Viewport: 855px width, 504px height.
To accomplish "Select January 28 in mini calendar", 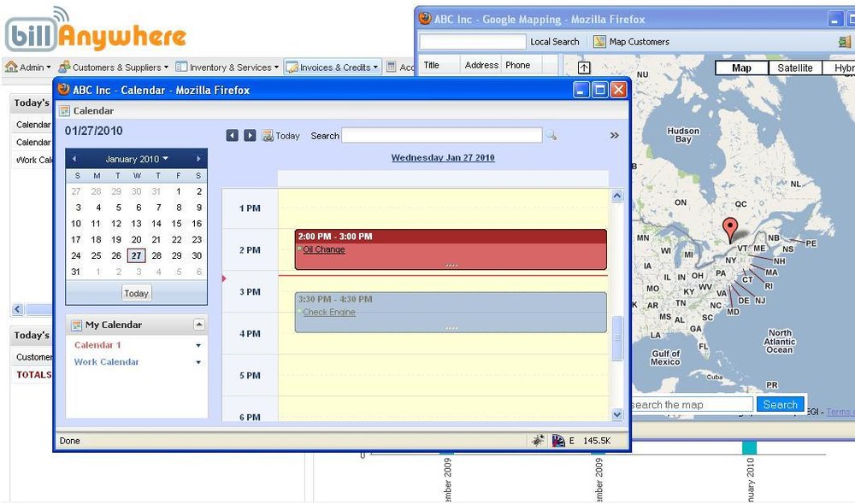I will [156, 255].
